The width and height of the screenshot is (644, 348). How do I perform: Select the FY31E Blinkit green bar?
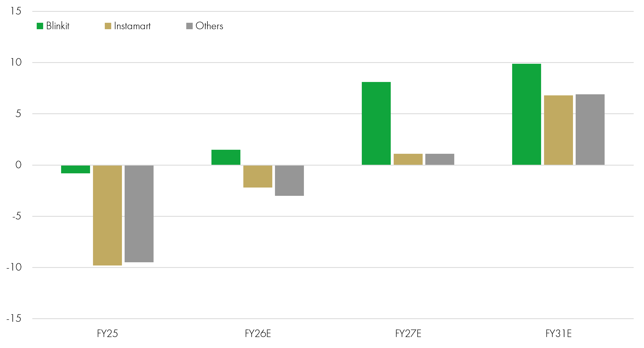(527, 114)
